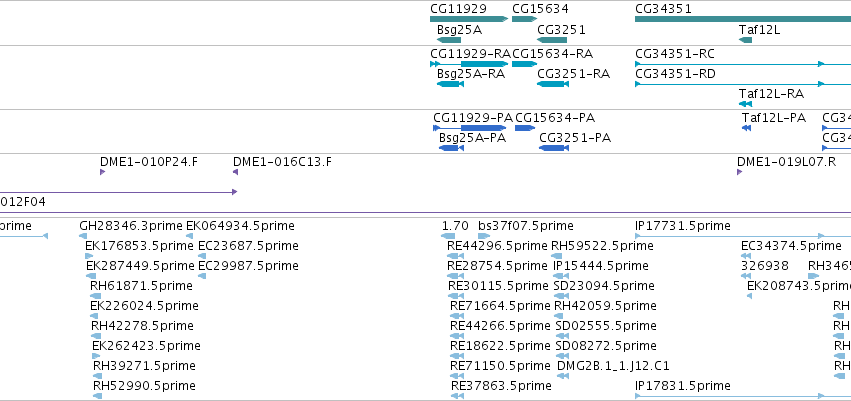Click the RE28754.5prime label
851x401 pixels.
(497, 265)
